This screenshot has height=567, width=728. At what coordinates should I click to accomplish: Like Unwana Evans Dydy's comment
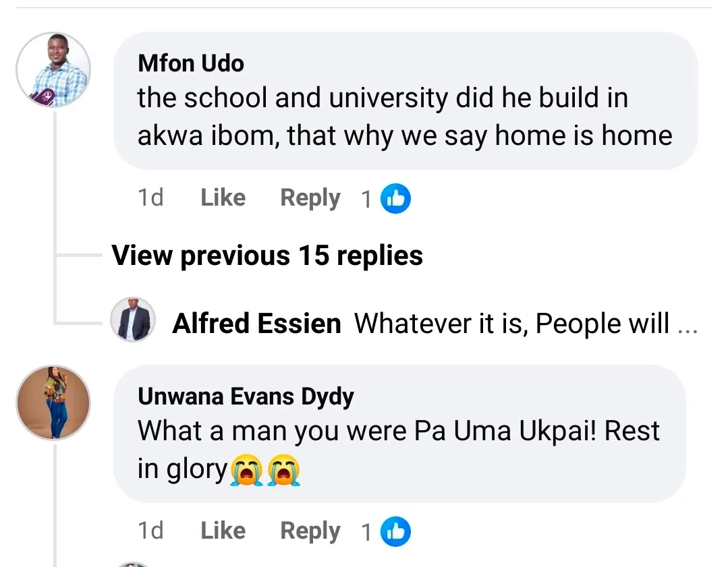(223, 531)
